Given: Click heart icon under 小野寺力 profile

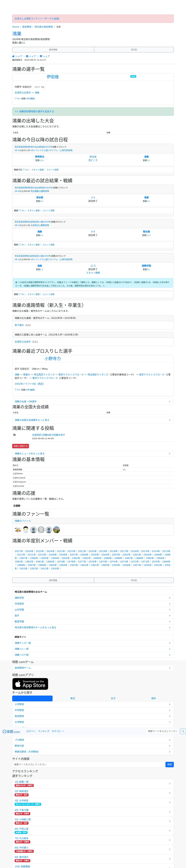Looking at the screenshot, I should (15, 390).
